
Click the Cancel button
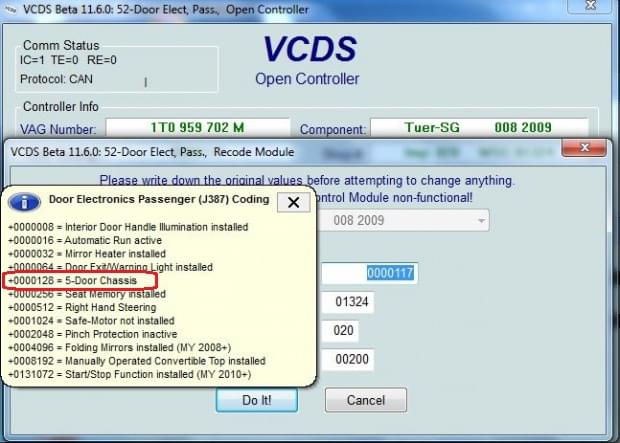366,400
